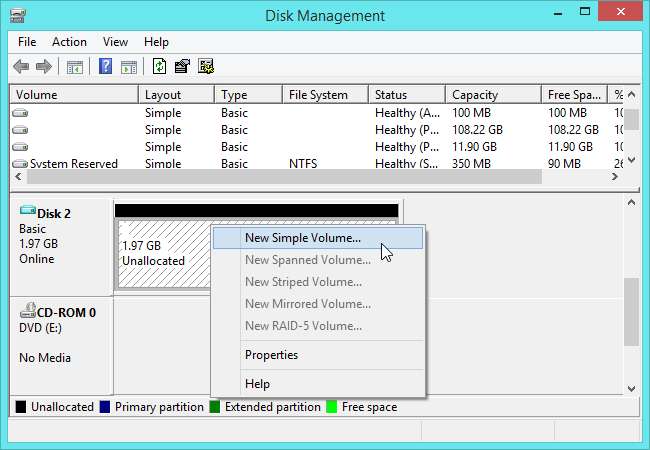The width and height of the screenshot is (650, 450).
Task: Click the 108.22 GB capacity cell
Action: point(477,130)
